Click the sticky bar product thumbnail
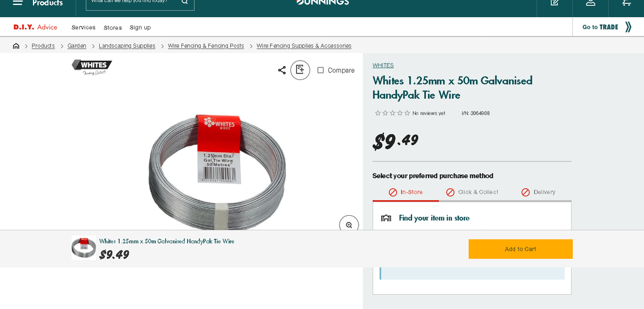This screenshot has height=309, width=644. tap(84, 248)
